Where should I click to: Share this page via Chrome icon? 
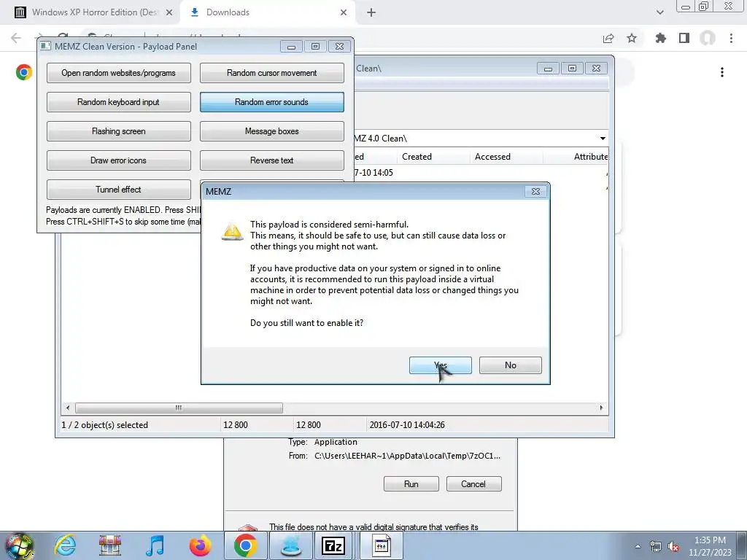click(608, 38)
